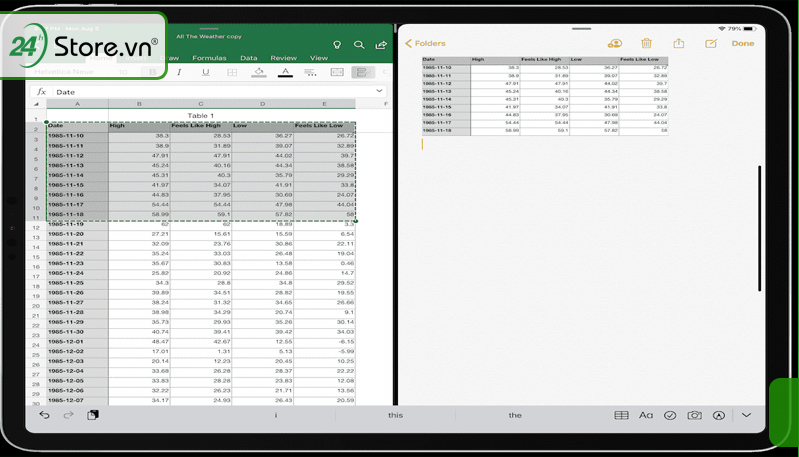Create a new note with compose icon
Image resolution: width=799 pixels, height=457 pixels.
point(711,43)
